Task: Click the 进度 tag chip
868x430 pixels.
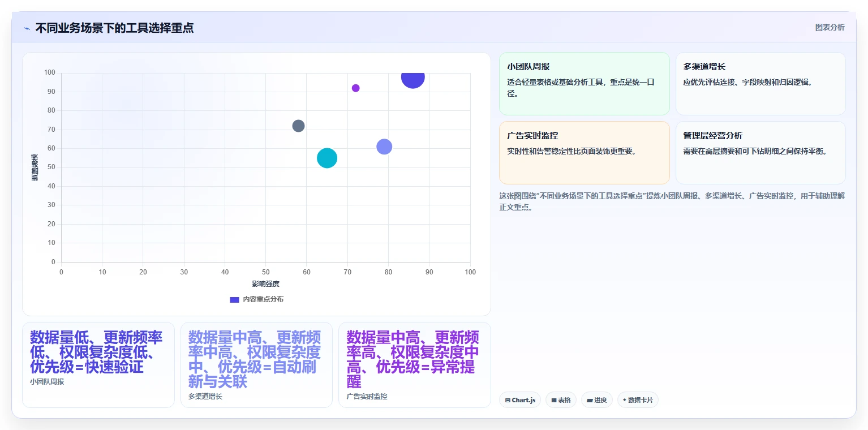Action: click(x=597, y=400)
